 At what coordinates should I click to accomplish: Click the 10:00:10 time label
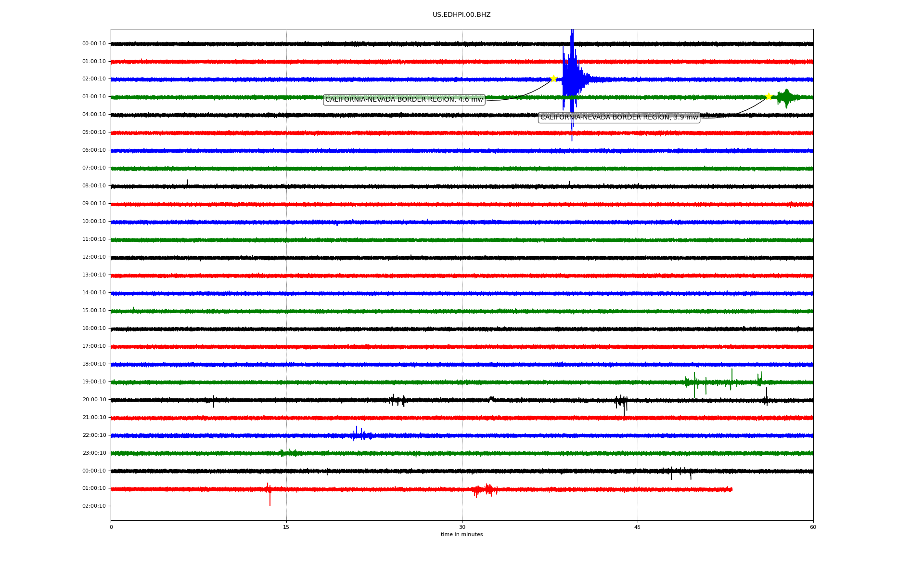(94, 222)
